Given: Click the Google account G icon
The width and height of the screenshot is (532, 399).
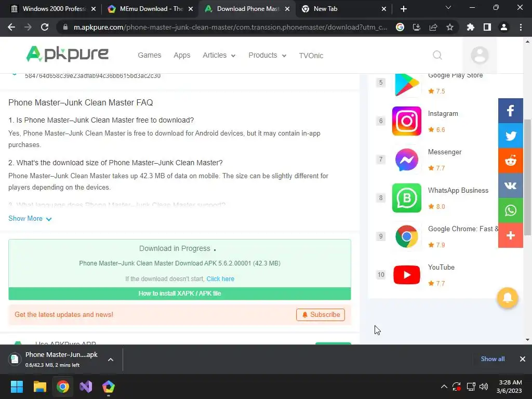Looking at the screenshot, I should pyautogui.click(x=400, y=27).
